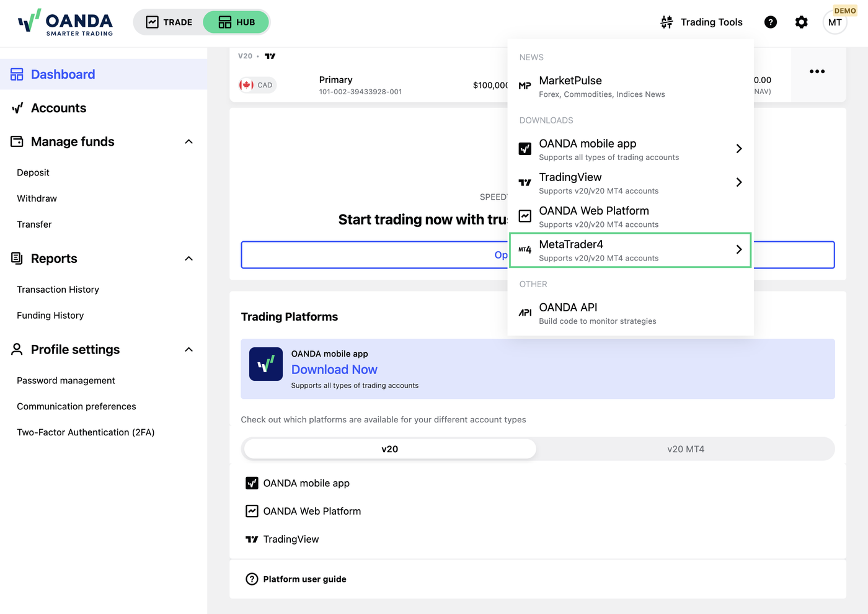The width and height of the screenshot is (868, 614).
Task: Open Two-Factor Authentication (2FA) settings
Action: [x=86, y=433]
